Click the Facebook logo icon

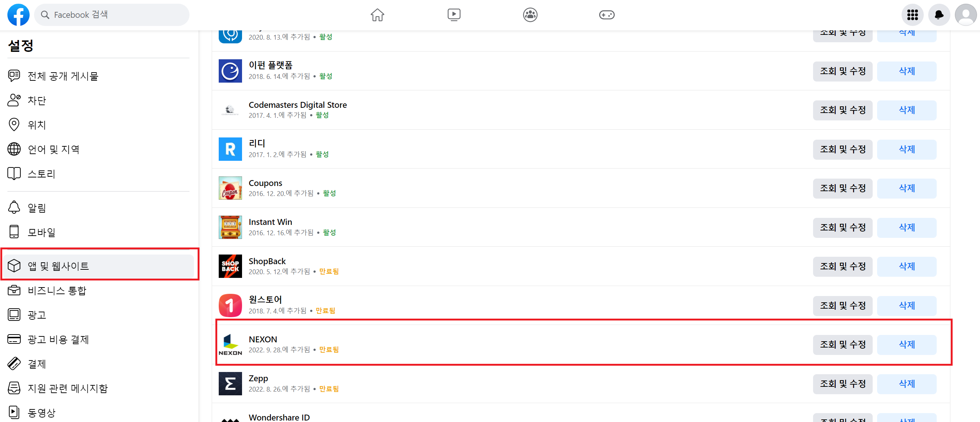tap(18, 15)
